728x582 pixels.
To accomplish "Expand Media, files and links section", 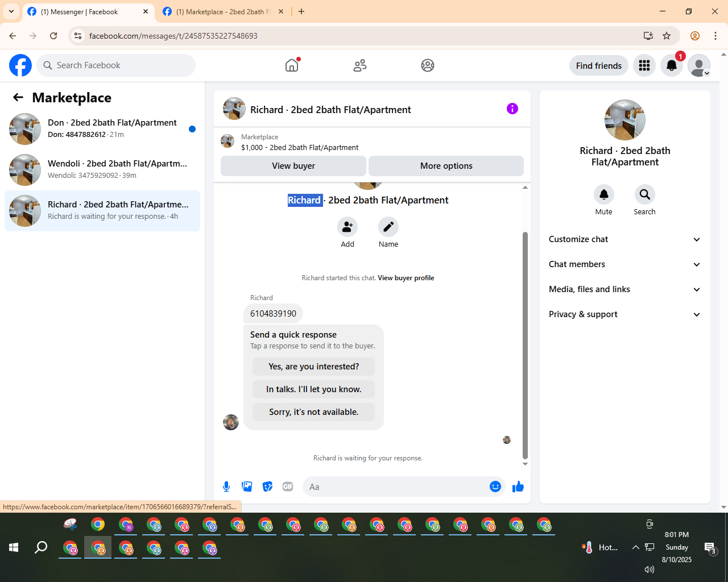I will [624, 289].
